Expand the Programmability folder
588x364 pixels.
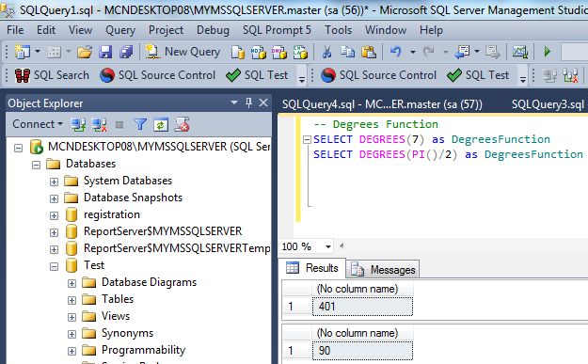tap(72, 351)
